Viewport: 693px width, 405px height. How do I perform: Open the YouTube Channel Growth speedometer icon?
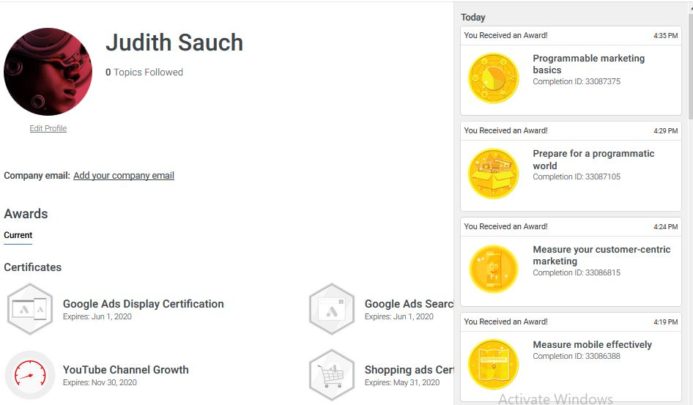click(30, 375)
